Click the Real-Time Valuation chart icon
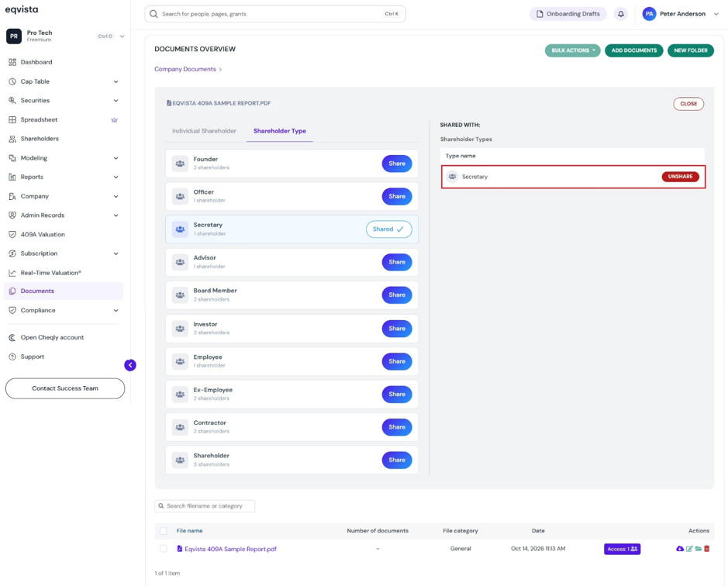 (x=12, y=273)
